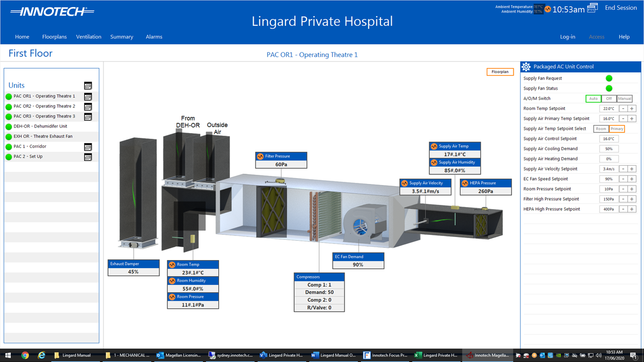Image resolution: width=644 pixels, height=362 pixels.
Task: Set A/O/M Switch to Auto
Action: pyautogui.click(x=593, y=99)
